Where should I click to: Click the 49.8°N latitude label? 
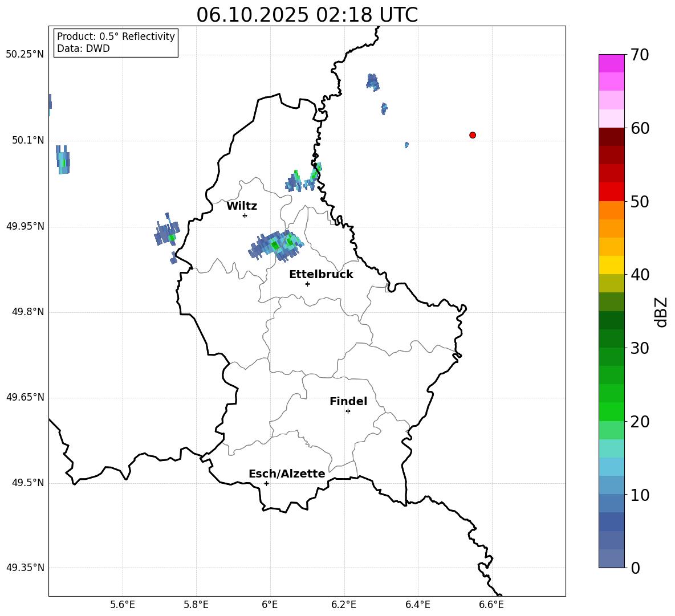(28, 312)
